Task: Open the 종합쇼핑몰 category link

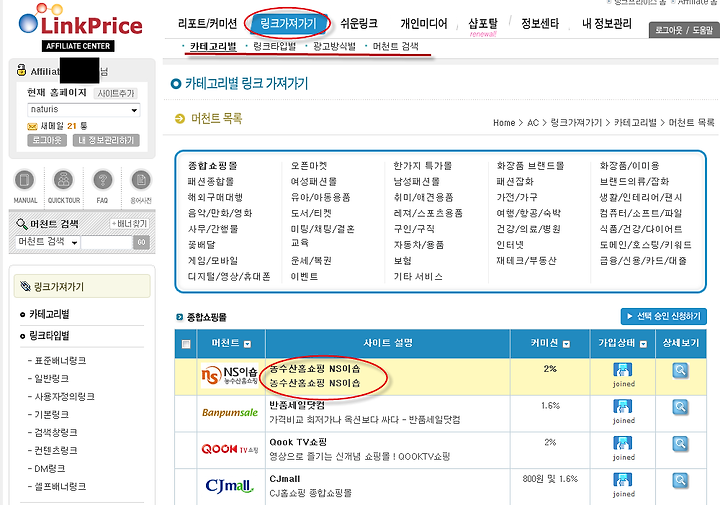Action: coord(213,166)
